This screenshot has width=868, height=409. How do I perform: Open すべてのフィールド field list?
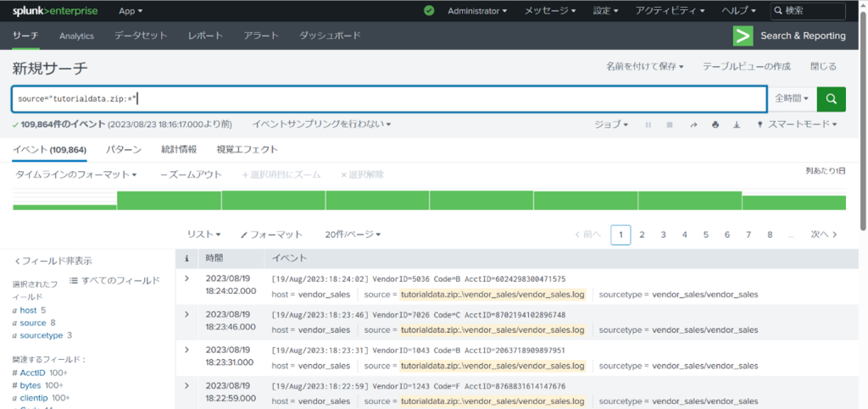click(114, 280)
